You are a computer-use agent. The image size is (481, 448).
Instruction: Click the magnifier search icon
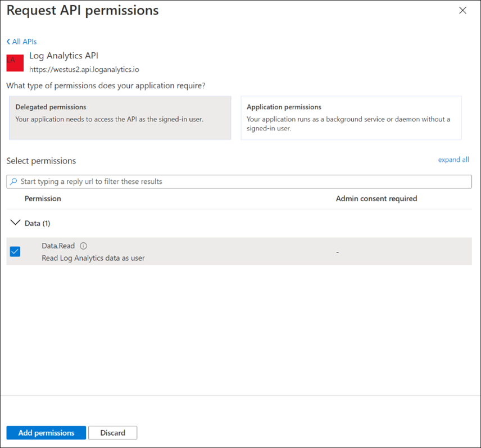[x=13, y=182]
